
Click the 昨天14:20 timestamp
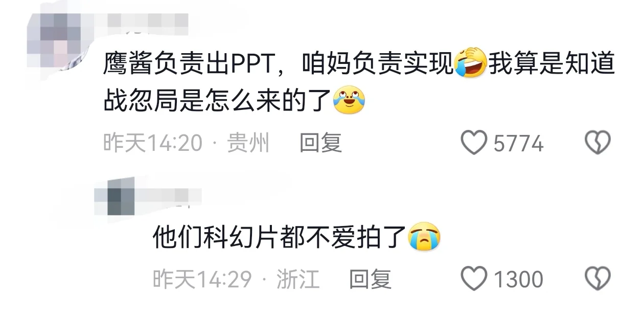pos(153,143)
